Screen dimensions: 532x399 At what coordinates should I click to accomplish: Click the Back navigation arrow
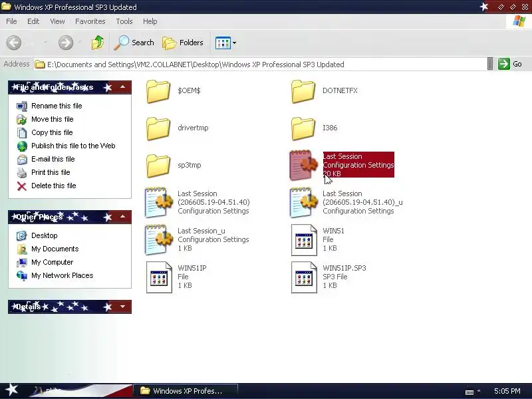click(14, 43)
